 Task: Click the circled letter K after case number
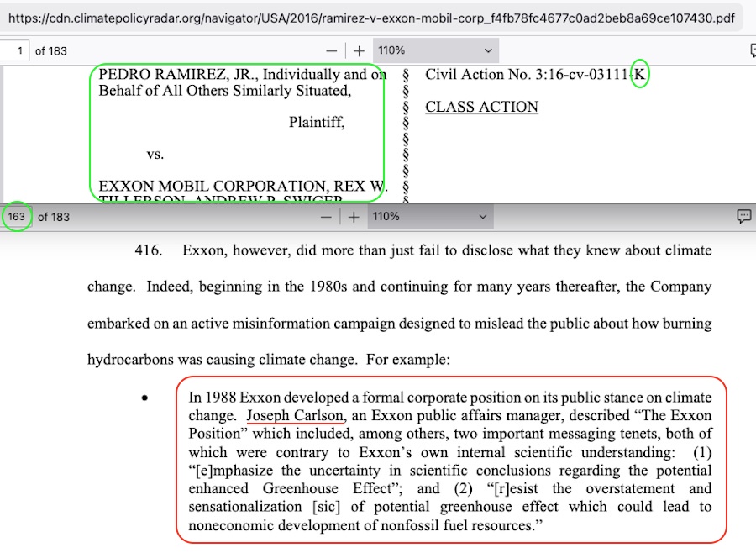pyautogui.click(x=640, y=75)
